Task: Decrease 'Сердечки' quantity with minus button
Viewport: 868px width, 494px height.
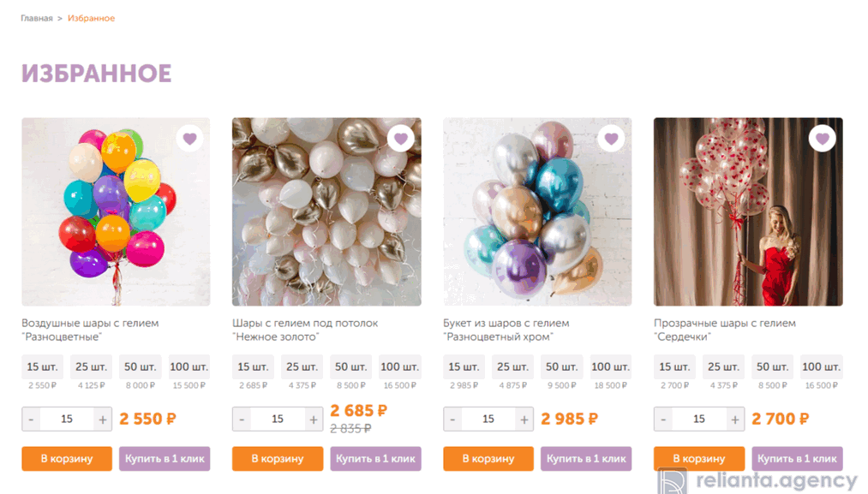Action: point(663,420)
